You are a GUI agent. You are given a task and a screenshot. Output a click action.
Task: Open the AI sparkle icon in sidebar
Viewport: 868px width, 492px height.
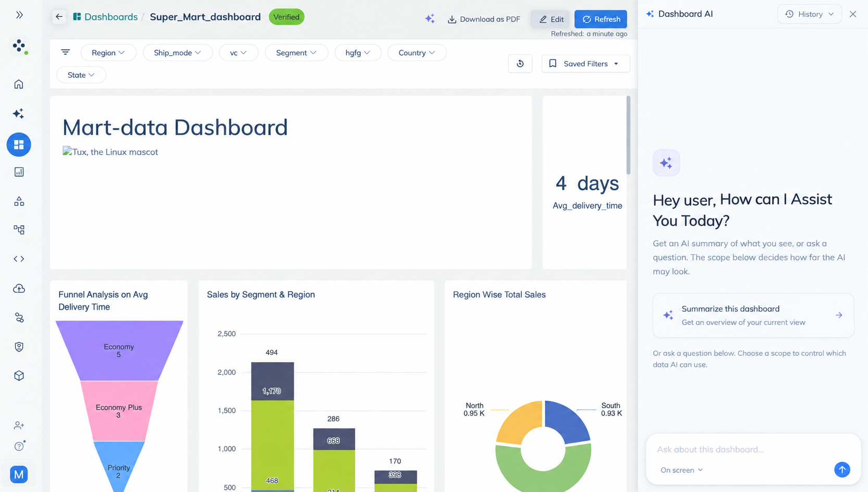click(x=19, y=114)
